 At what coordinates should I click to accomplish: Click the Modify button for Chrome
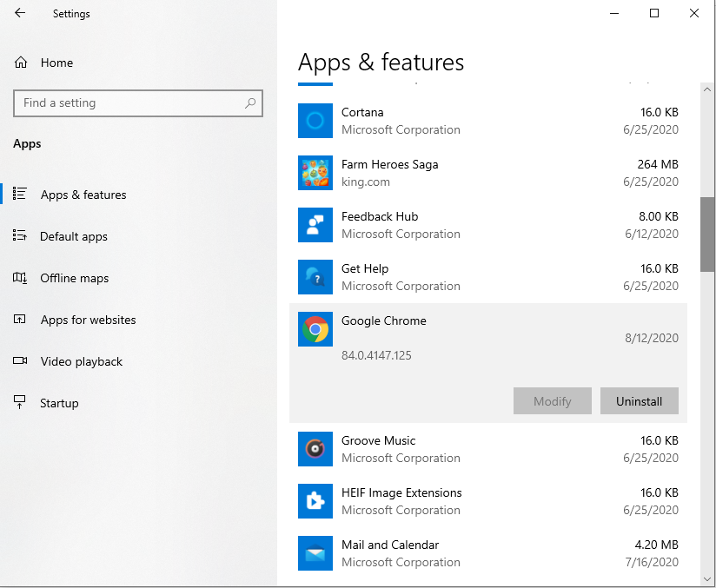(x=553, y=400)
